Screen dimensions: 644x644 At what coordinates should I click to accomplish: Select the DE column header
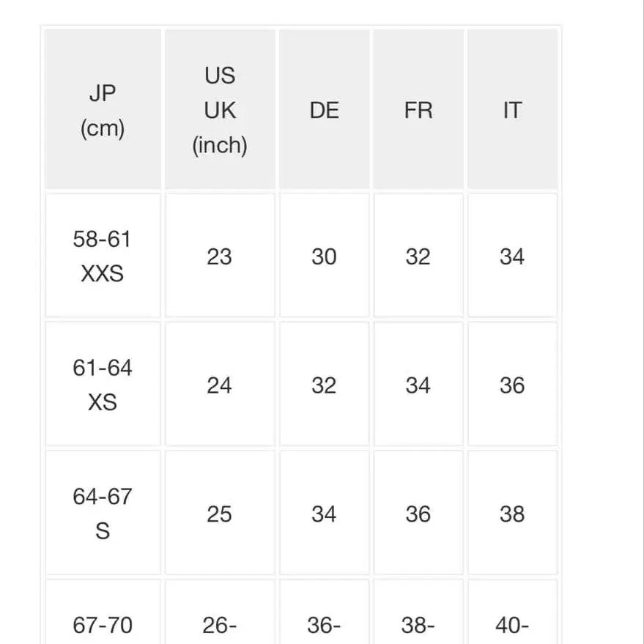tap(324, 110)
